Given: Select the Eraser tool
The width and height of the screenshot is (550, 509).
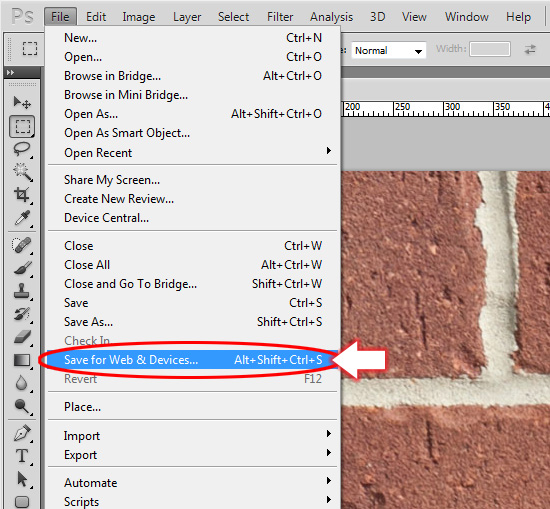Looking at the screenshot, I should [x=22, y=337].
